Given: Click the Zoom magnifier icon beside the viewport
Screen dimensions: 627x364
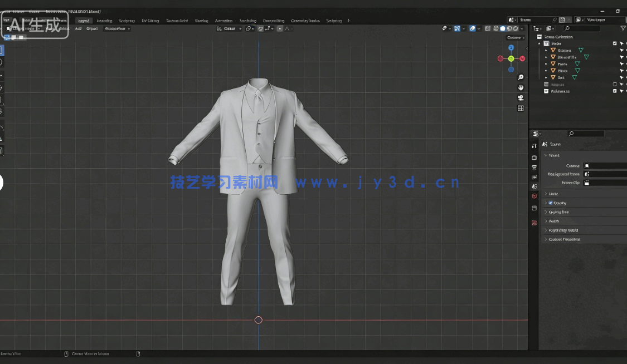Looking at the screenshot, I should coord(521,77).
